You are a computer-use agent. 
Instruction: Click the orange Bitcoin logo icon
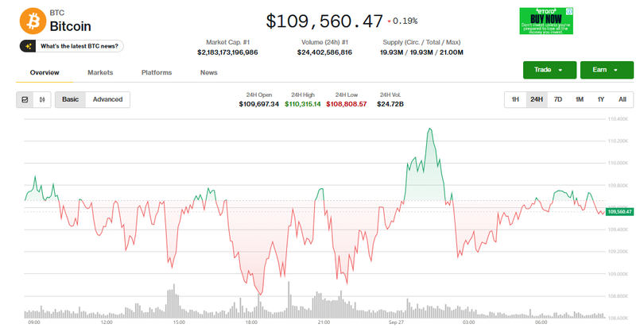pyautogui.click(x=33, y=20)
